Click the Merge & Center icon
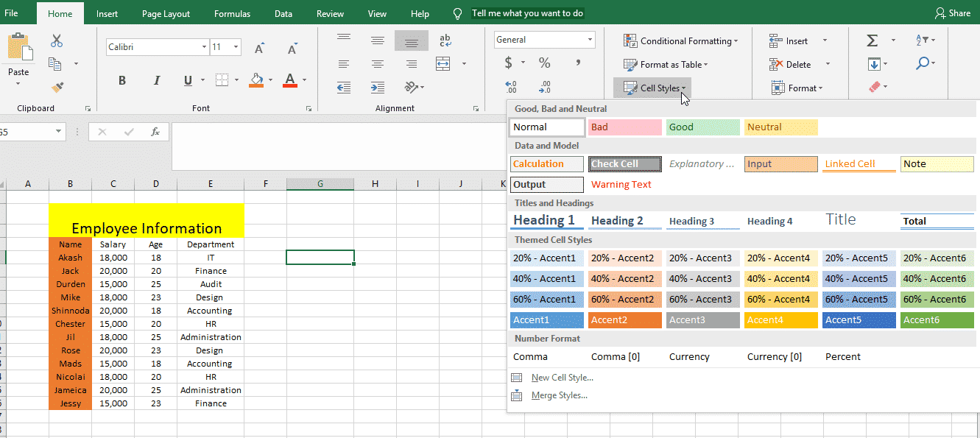This screenshot has width=980, height=438. coord(443,64)
